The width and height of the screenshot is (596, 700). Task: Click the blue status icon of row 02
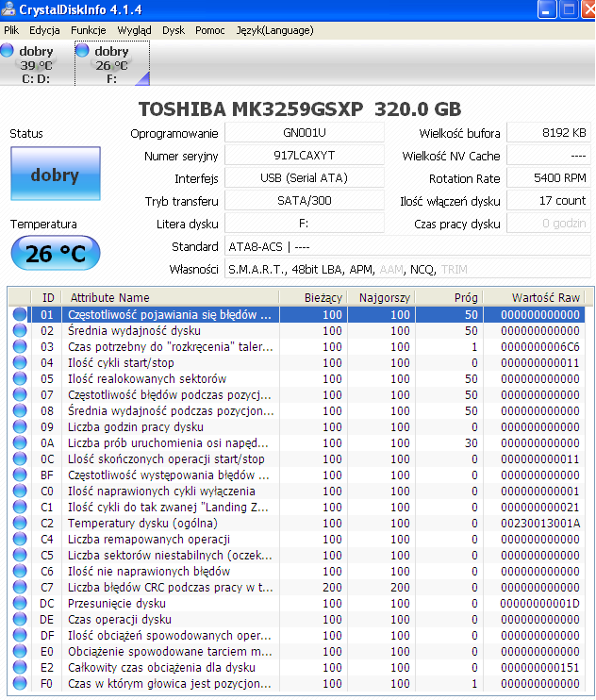pos(20,330)
